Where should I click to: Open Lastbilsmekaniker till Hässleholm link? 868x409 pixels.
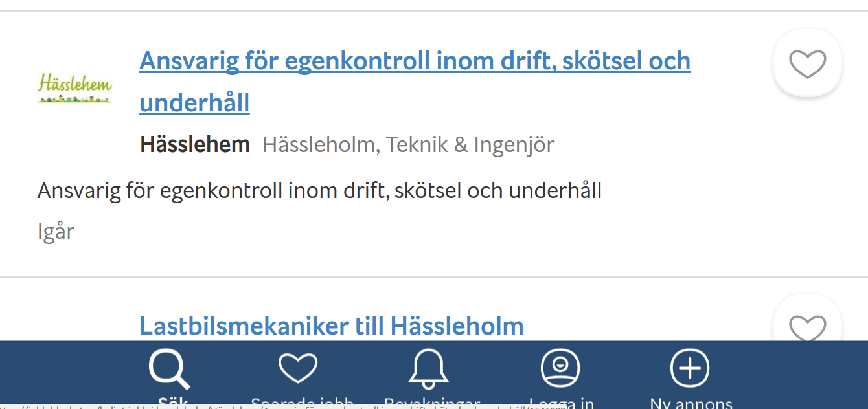tap(332, 326)
